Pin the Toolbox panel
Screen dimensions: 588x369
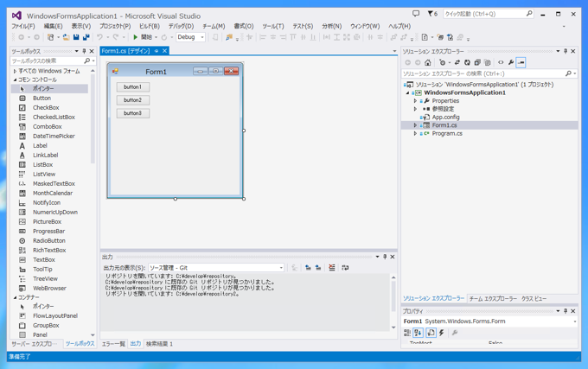click(x=84, y=51)
